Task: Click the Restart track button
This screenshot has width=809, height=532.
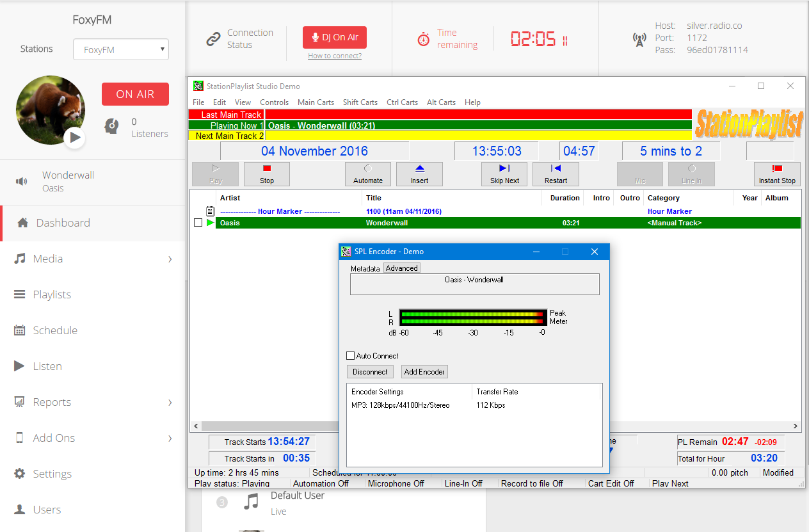Action: coord(556,173)
